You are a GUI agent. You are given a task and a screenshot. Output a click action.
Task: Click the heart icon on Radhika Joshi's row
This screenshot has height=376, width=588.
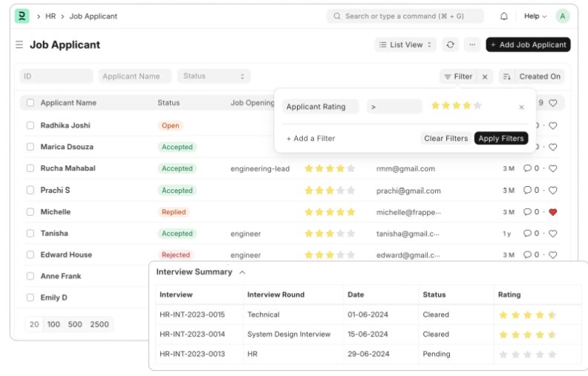[x=552, y=125]
